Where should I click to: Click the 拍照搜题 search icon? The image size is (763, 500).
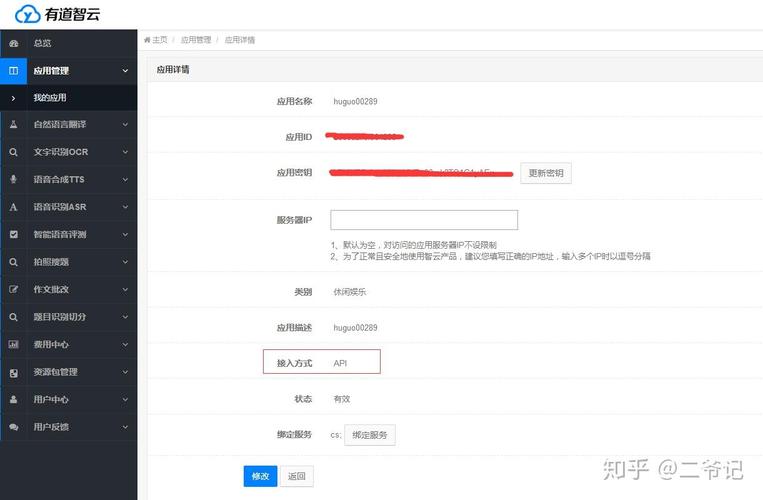click(x=14, y=262)
